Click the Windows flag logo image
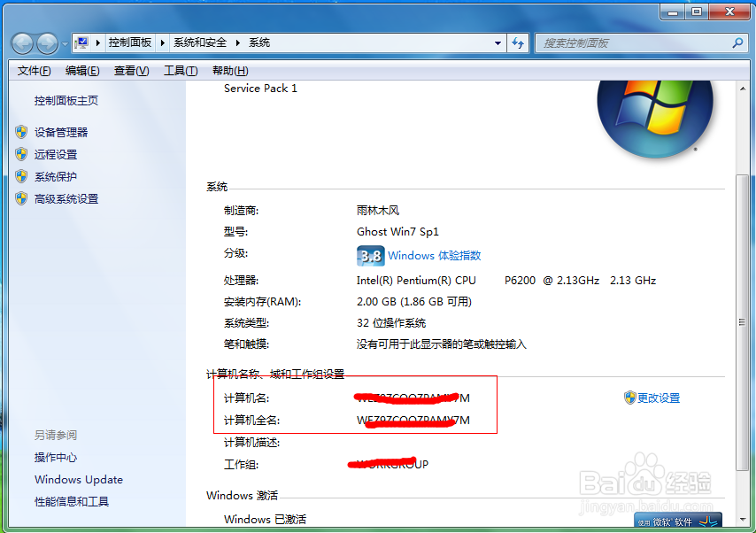 [x=655, y=115]
